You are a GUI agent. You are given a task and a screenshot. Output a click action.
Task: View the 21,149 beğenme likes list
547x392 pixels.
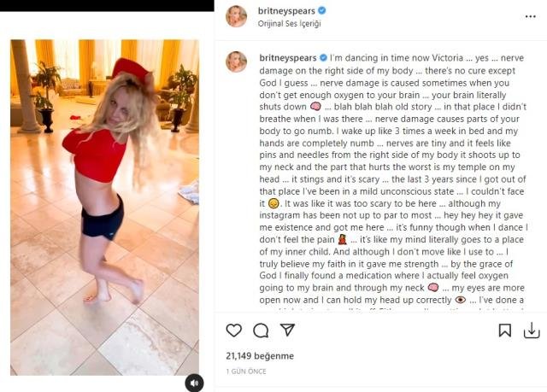[x=260, y=356]
